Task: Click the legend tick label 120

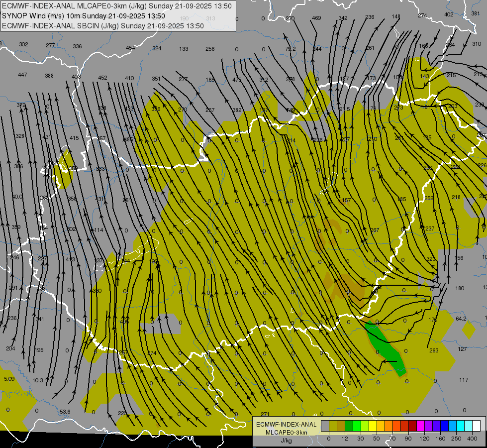Action: pos(424,439)
